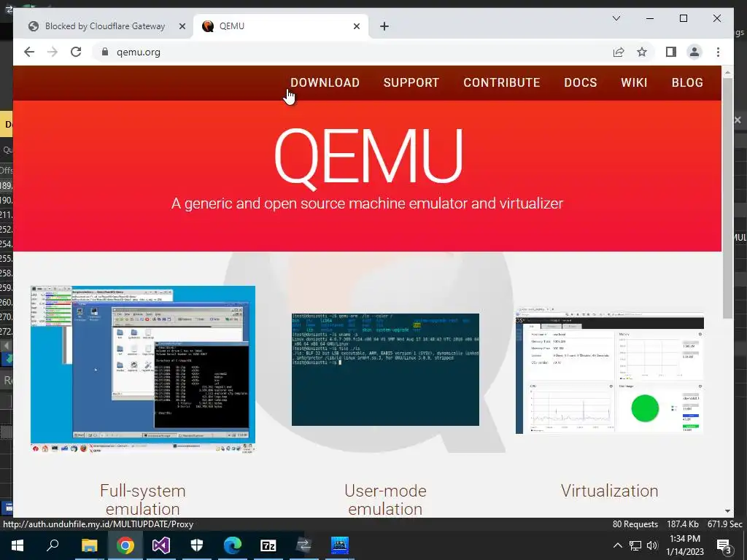Go back using the browser back arrow
Viewport: 747px width, 560px height.
29,52
